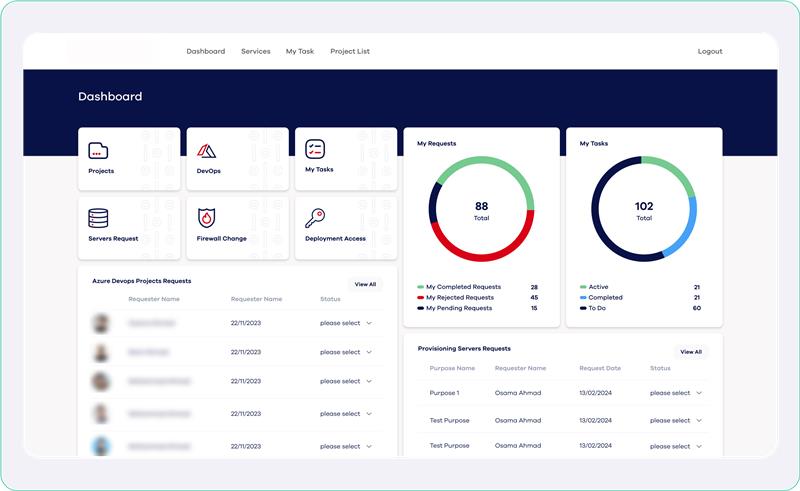Open status dropdown in second Azure Devops row
Viewport: 800px width, 491px height.
[x=346, y=352]
